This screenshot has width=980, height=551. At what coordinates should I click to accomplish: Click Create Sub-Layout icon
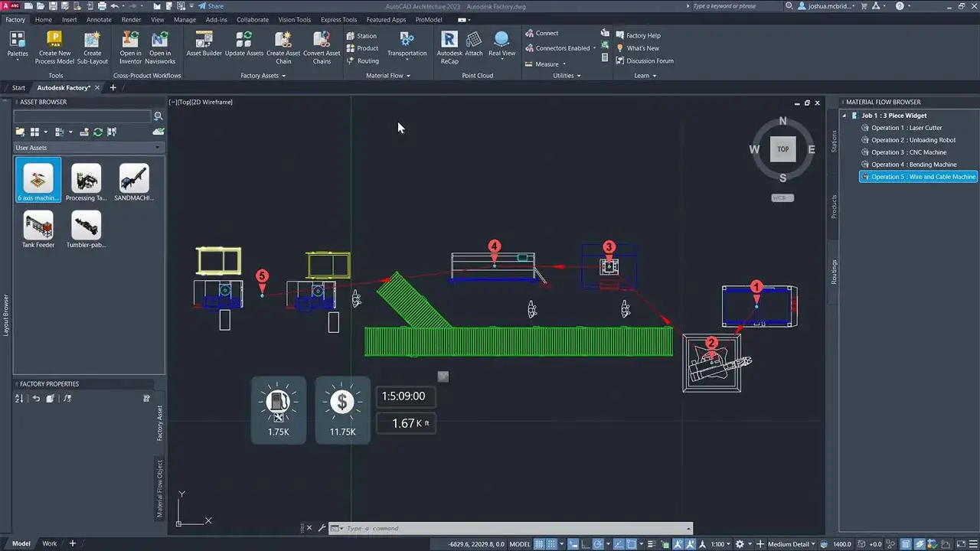92,47
